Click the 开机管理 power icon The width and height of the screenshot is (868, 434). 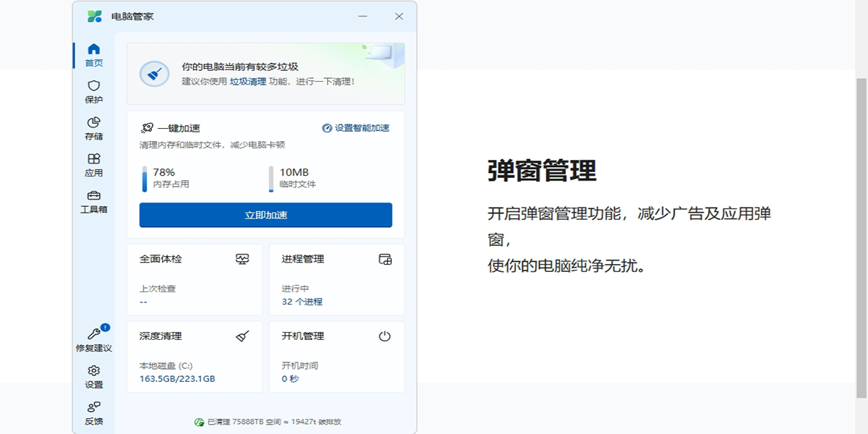tap(385, 336)
